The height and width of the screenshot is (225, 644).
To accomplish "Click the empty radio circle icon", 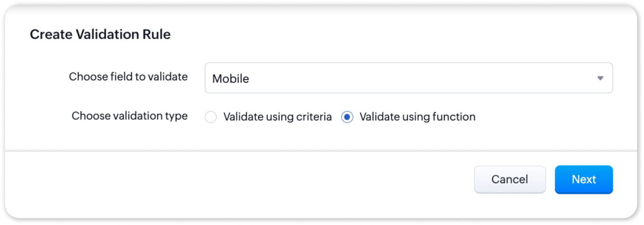I will [x=211, y=117].
